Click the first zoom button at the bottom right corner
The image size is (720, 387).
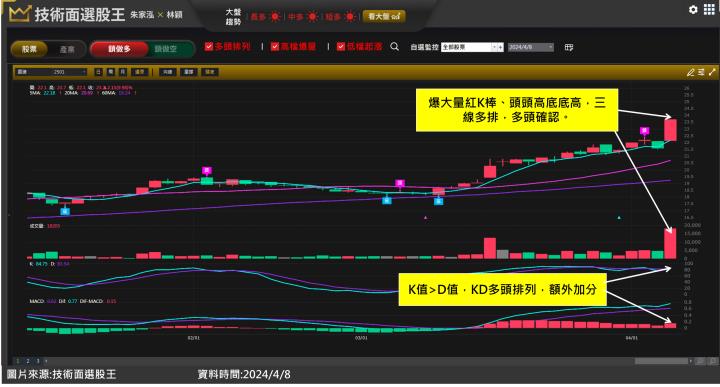pos(700,361)
